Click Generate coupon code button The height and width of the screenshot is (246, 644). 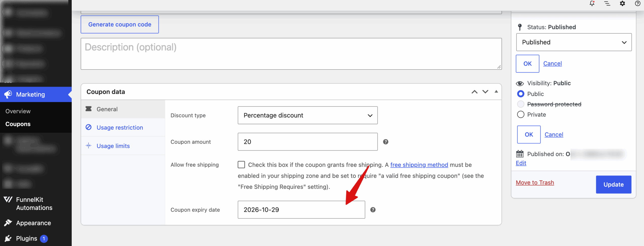(120, 24)
